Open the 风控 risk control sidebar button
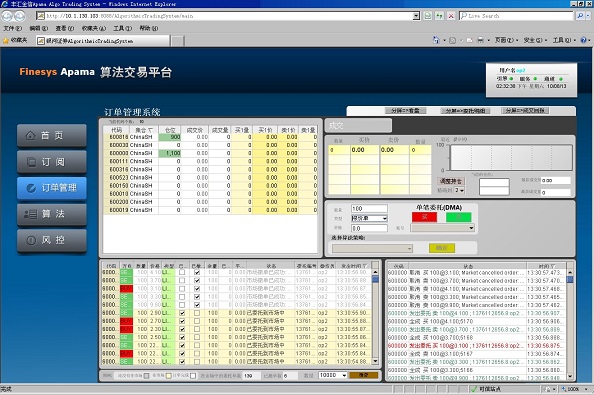The height and width of the screenshot is (395, 594). (x=52, y=240)
